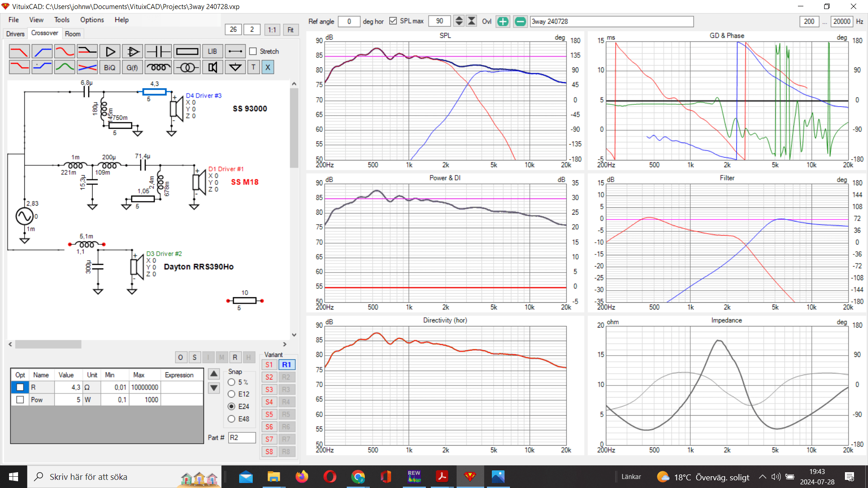Add a loudspeaker driver component
The image size is (868, 488).
[212, 67]
